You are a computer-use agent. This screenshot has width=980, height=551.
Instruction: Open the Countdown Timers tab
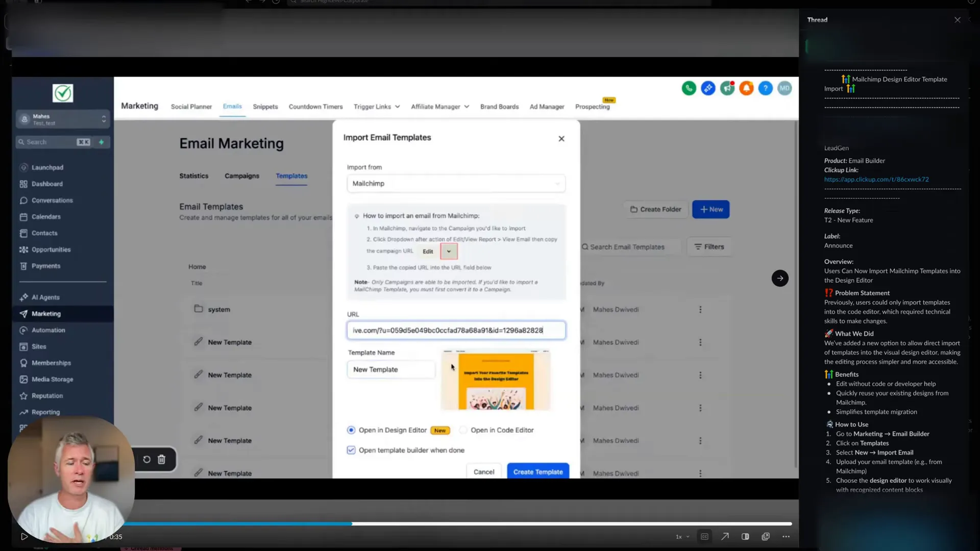point(315,107)
